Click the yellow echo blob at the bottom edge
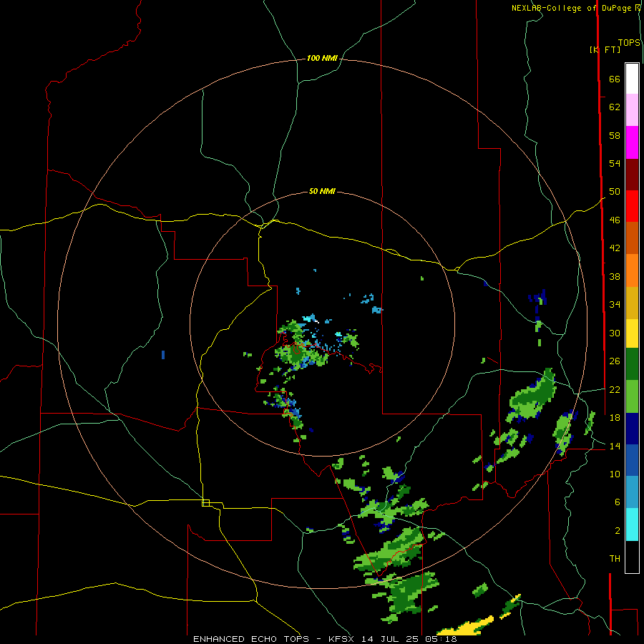The width and height of the screenshot is (644, 644). point(466,626)
